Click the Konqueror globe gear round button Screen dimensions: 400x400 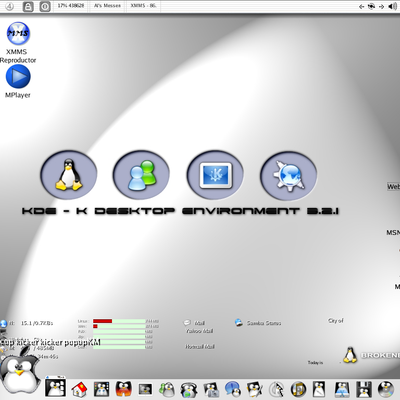click(x=288, y=175)
